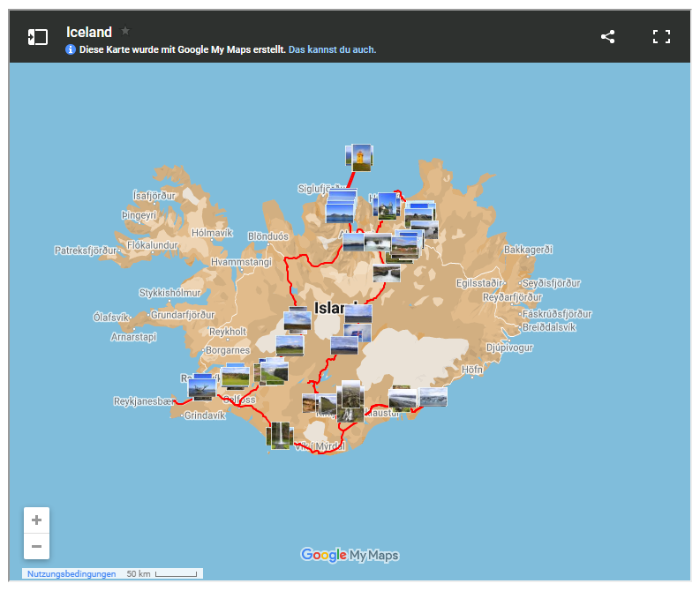Star the Iceland map as favorite
Screen dimensions: 700x591
point(125,31)
